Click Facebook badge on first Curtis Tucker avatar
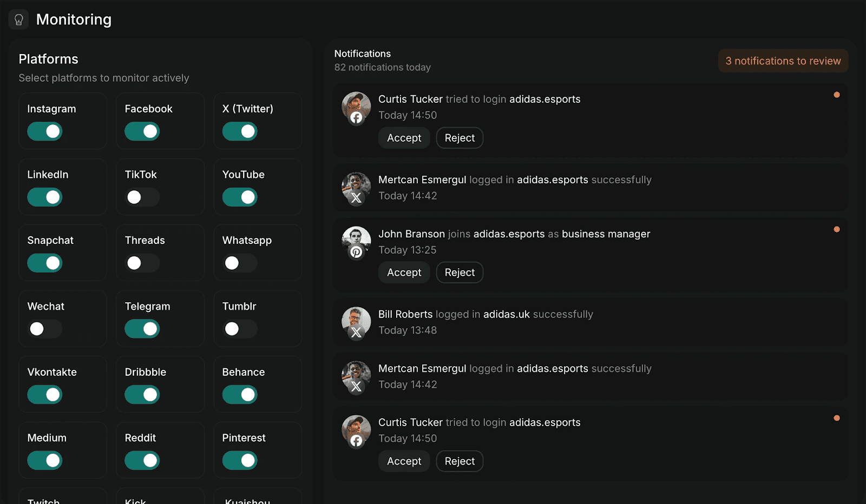 pyautogui.click(x=356, y=117)
